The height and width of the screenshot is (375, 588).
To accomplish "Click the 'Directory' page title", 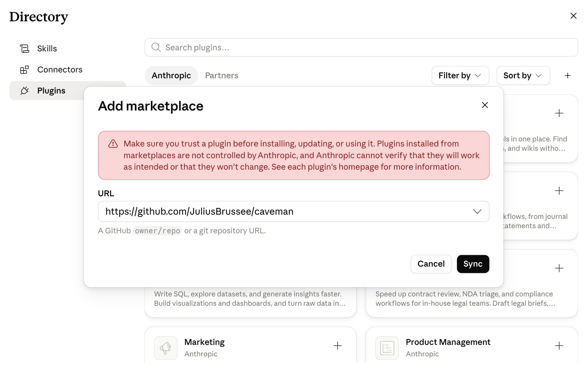I will coord(39,17).
